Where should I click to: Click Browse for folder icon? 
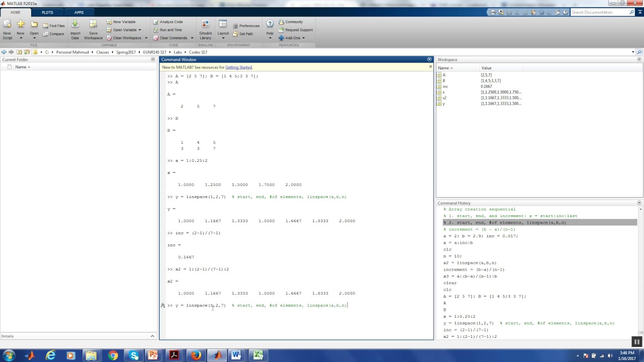click(26, 52)
